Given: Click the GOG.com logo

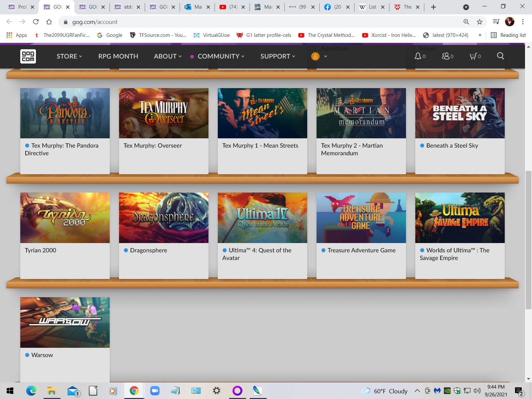Looking at the screenshot, I should pyautogui.click(x=28, y=56).
